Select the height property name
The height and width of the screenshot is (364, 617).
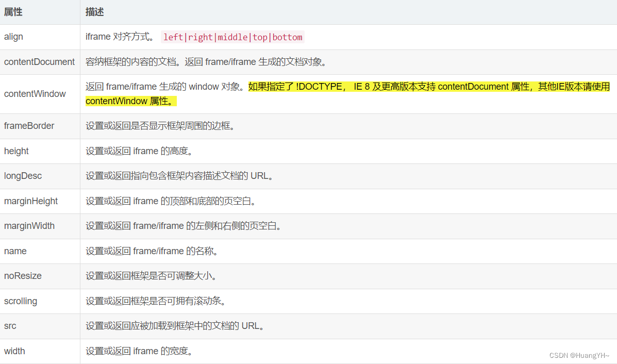(16, 151)
